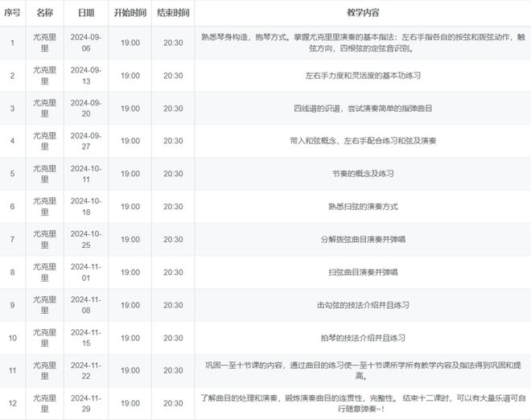
Task: Click the 结束时间 column header
Action: [x=173, y=14]
